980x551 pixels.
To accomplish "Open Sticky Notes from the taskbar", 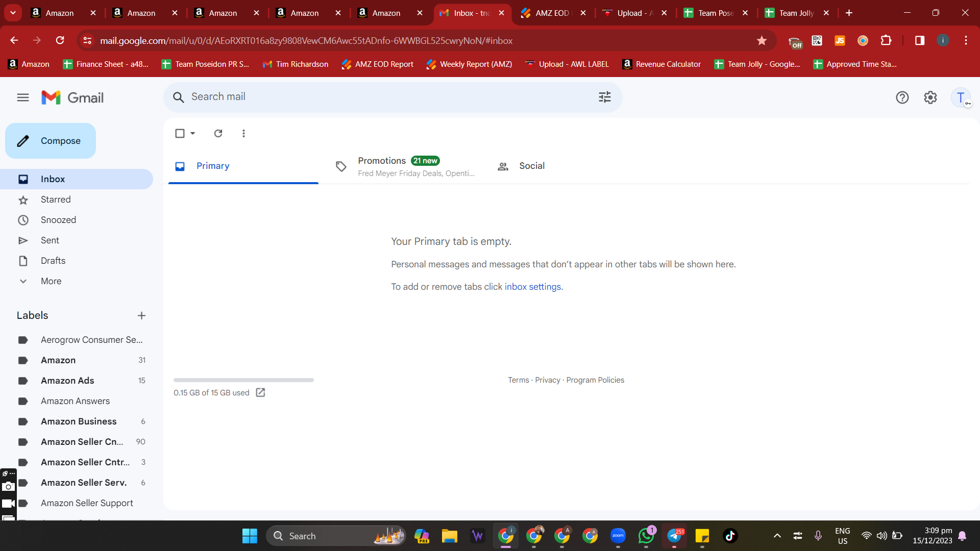I will (702, 536).
